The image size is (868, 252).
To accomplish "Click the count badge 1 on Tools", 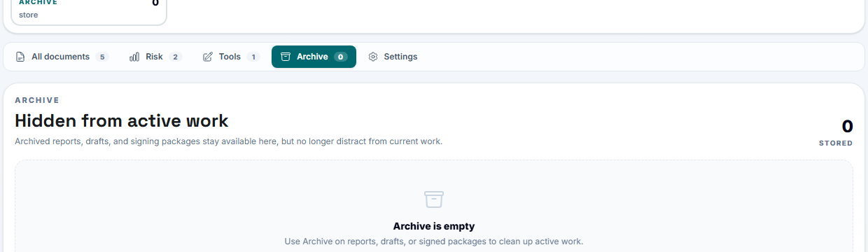I will point(253,57).
